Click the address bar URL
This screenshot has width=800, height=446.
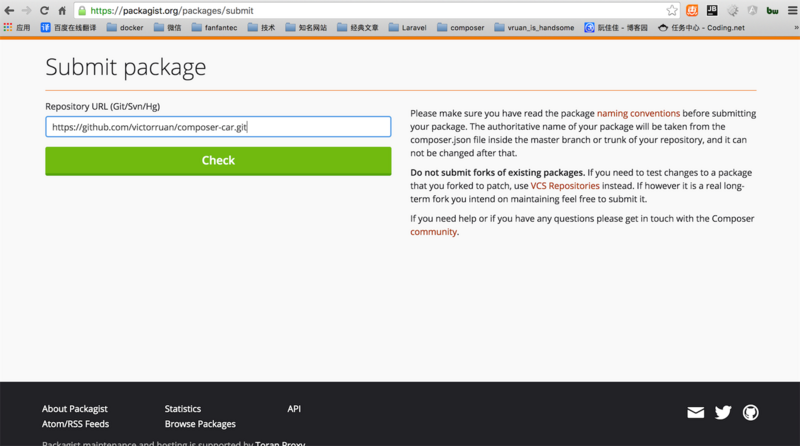[171, 10]
